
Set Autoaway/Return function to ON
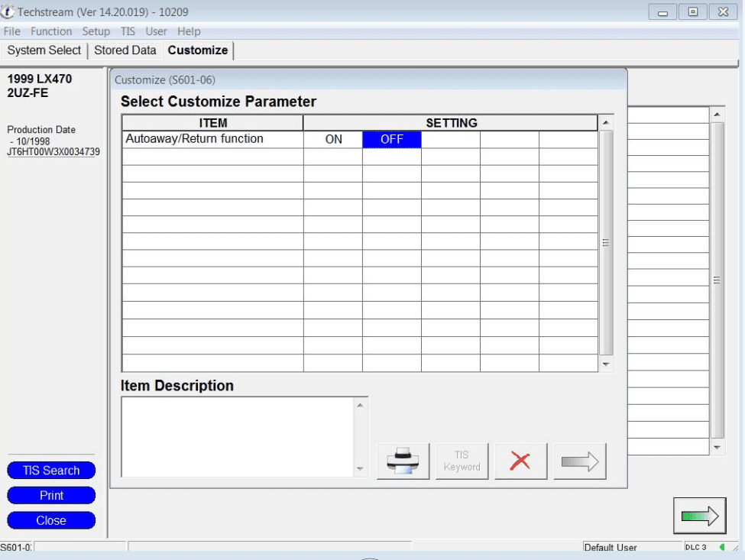(333, 139)
